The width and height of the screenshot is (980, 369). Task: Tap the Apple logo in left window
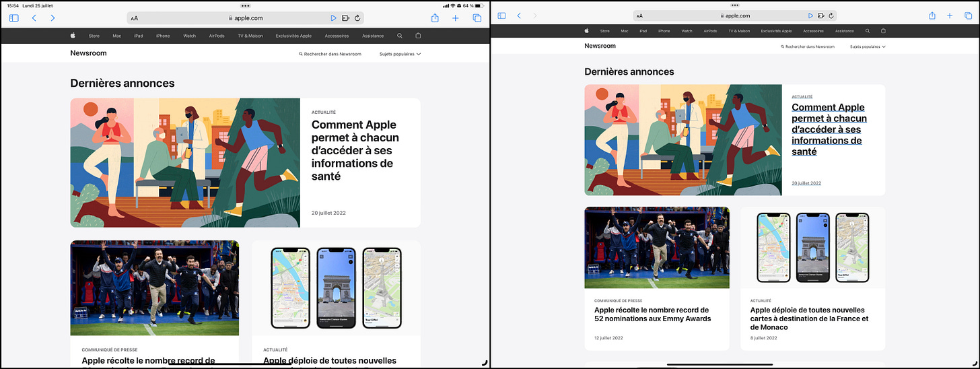click(73, 36)
